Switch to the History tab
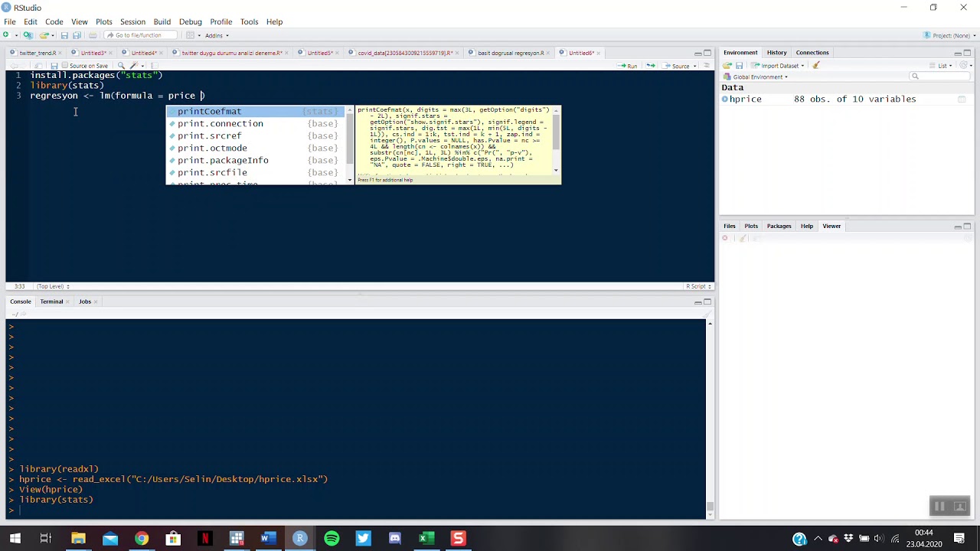 click(776, 53)
